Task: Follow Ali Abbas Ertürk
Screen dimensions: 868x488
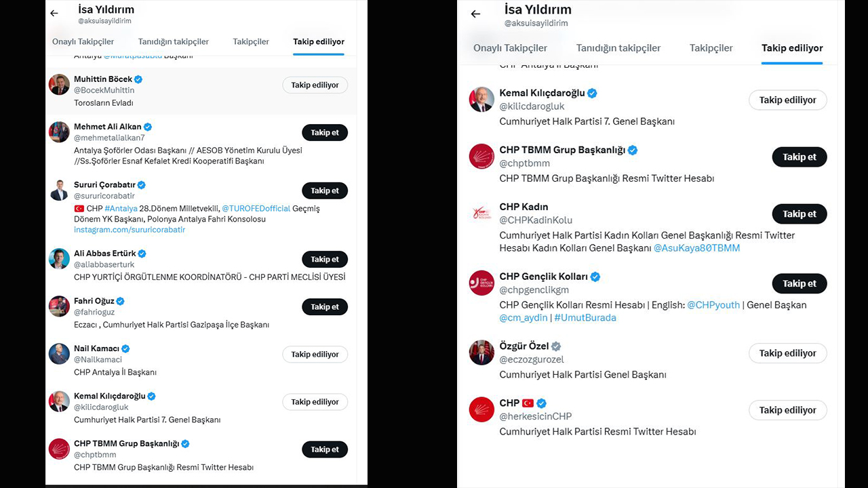Action: pyautogui.click(x=324, y=260)
